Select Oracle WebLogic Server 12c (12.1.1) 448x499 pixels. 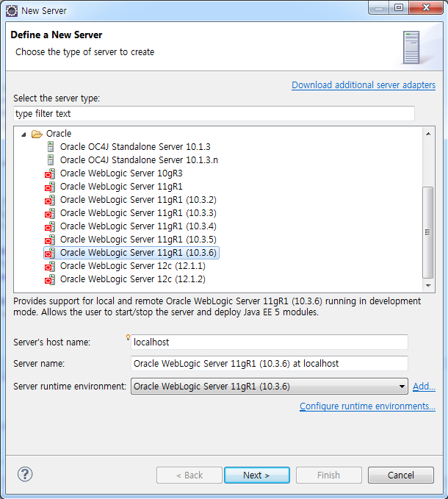coord(133,266)
